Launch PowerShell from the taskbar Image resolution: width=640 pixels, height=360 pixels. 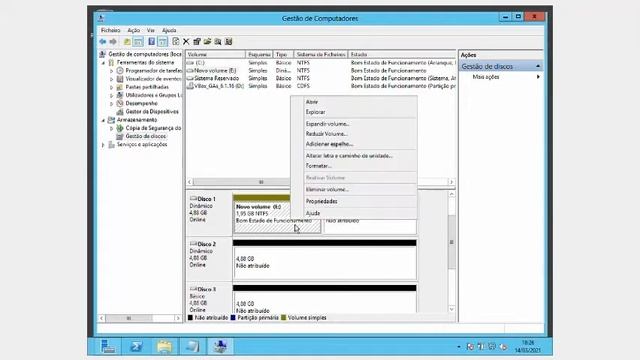click(x=136, y=346)
